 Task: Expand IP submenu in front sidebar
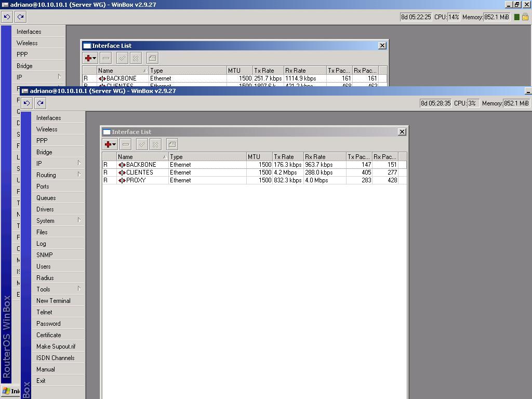79,163
